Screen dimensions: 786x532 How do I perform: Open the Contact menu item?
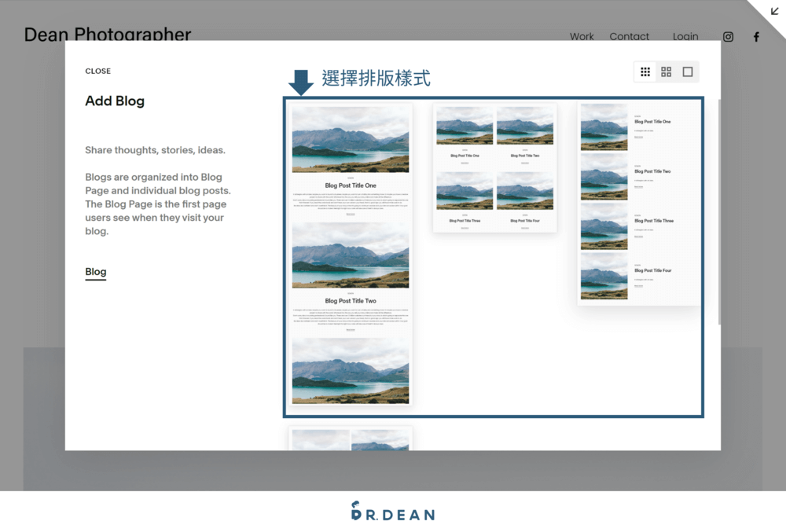coord(629,36)
